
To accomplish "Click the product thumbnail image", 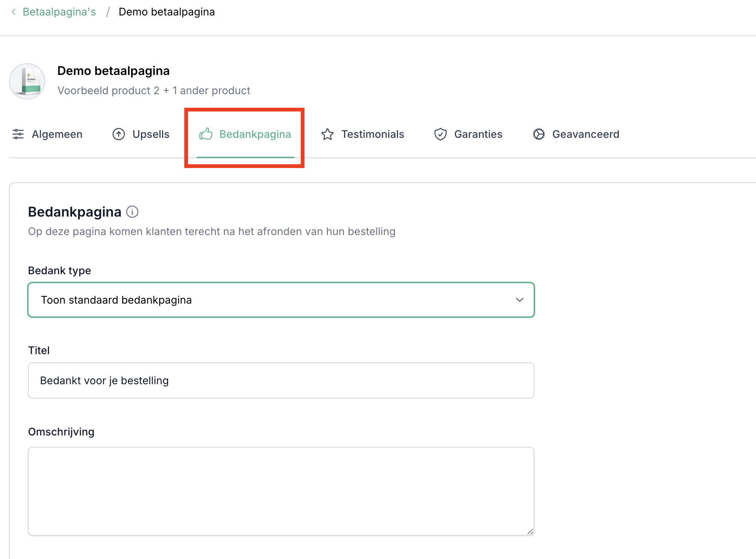I will tap(27, 81).
